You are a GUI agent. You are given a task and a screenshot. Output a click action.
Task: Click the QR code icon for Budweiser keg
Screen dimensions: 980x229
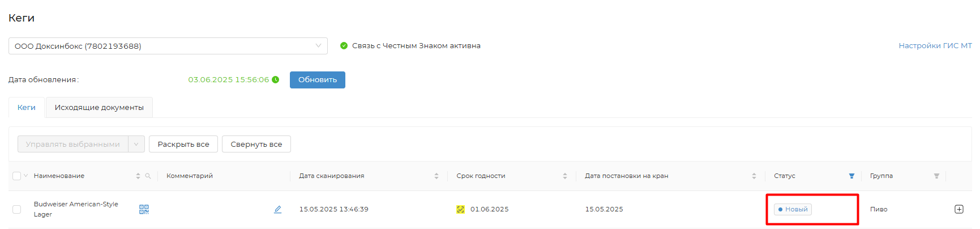144,209
